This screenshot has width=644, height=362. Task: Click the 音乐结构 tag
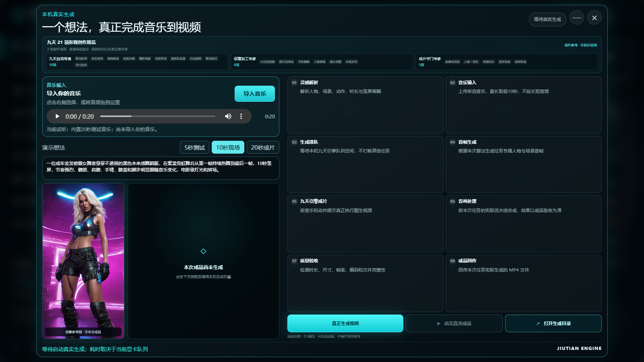coord(97,59)
